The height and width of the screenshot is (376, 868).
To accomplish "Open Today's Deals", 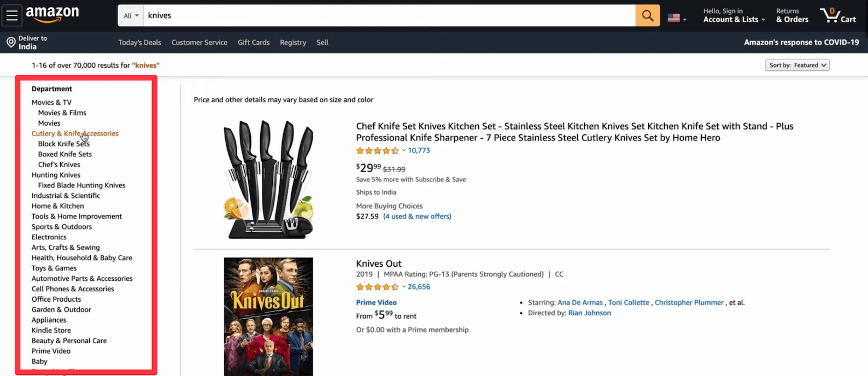I will point(140,43).
